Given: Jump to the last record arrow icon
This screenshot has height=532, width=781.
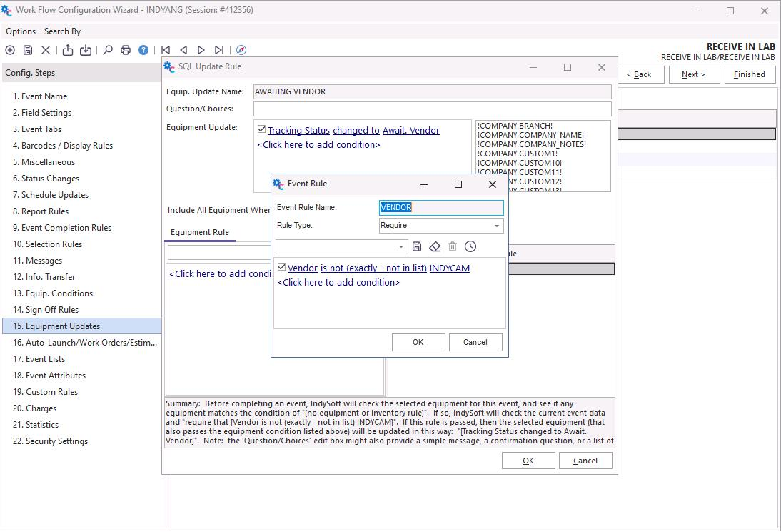Looking at the screenshot, I should click(x=219, y=50).
